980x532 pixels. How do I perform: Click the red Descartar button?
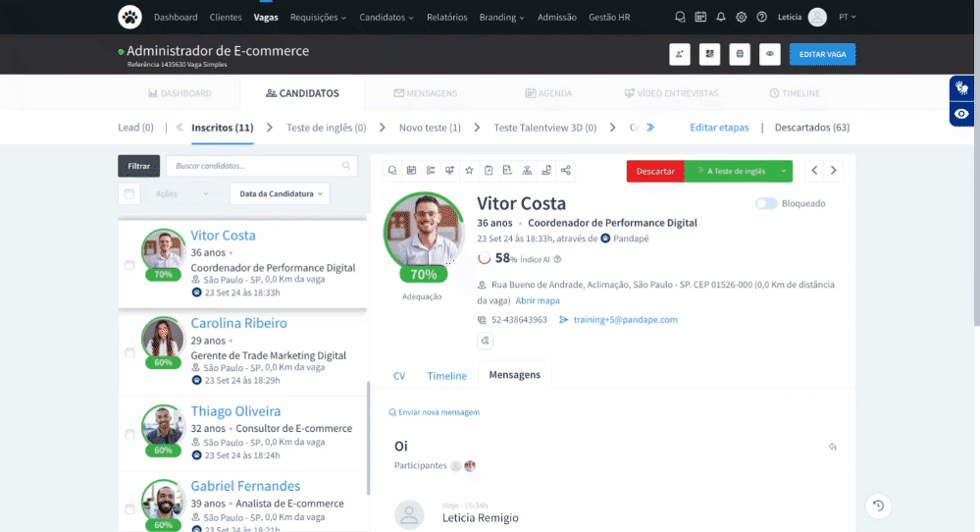point(655,172)
